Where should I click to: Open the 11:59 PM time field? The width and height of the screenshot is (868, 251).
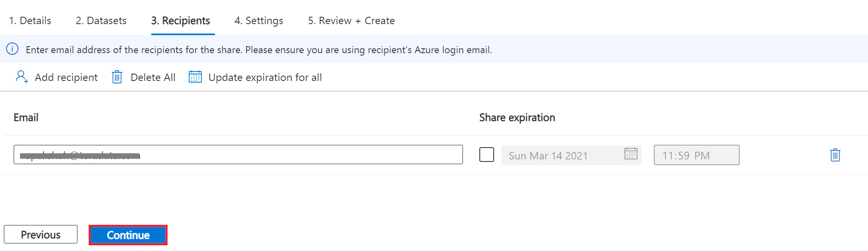pos(696,155)
